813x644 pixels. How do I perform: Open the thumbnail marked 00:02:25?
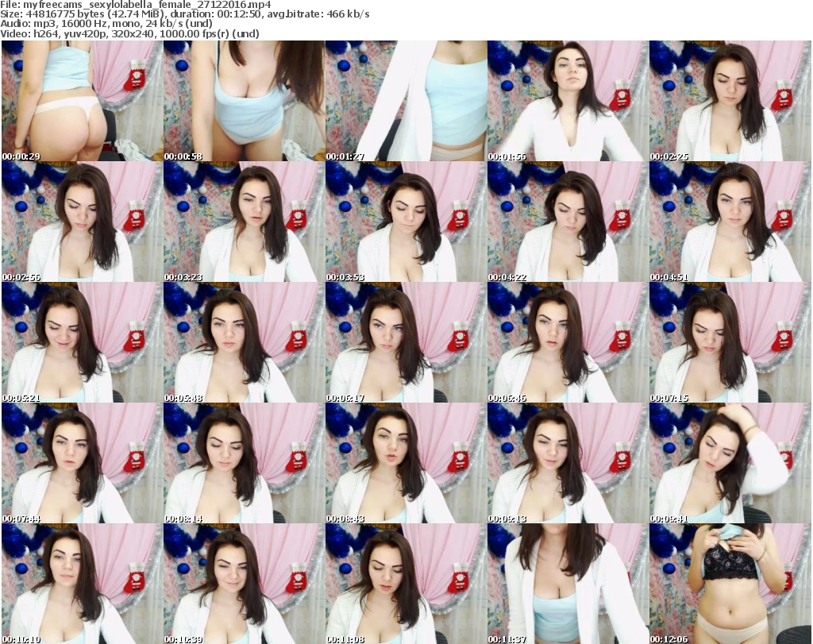(x=729, y=101)
